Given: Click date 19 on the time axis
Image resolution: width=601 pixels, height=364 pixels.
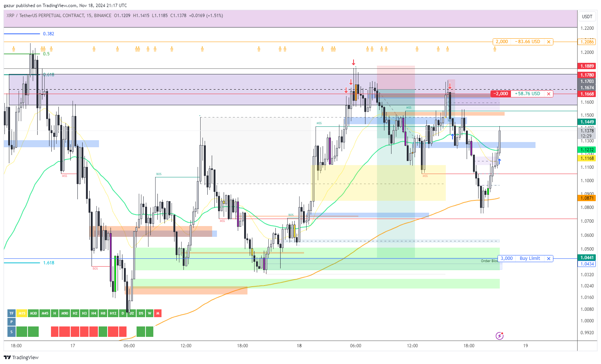Looking at the screenshot, I should (x=525, y=346).
